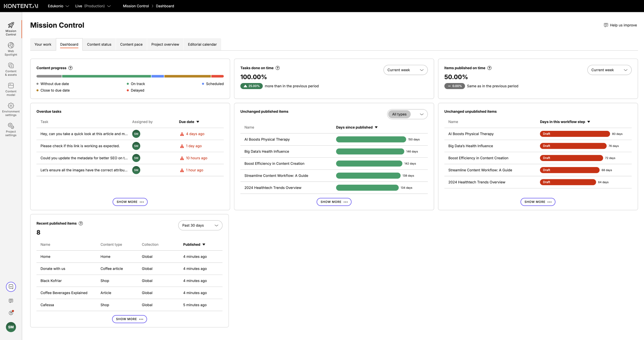Open the environment switcher for Live Production
This screenshot has width=644, height=340.
pyautogui.click(x=93, y=6)
